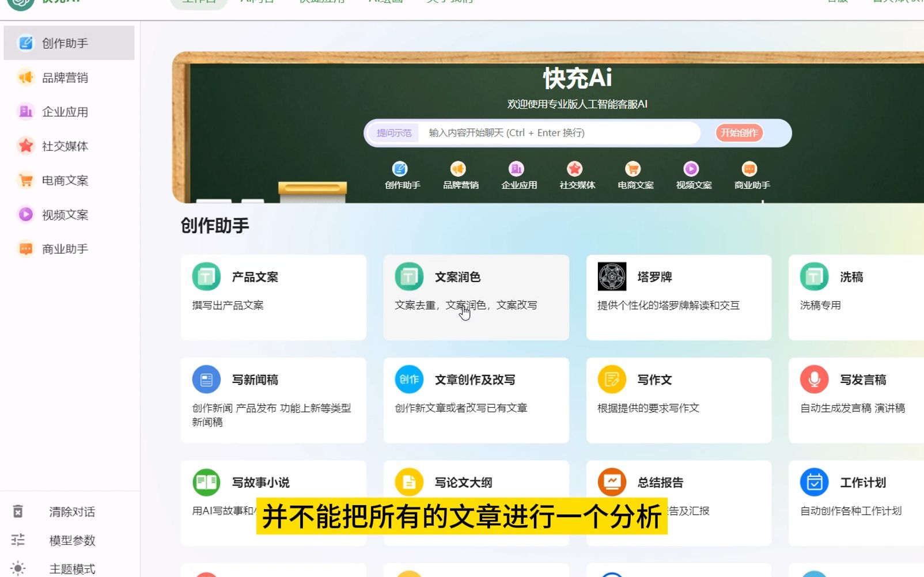The height and width of the screenshot is (577, 924).
Task: Click the 开始创作 button
Action: 740,133
